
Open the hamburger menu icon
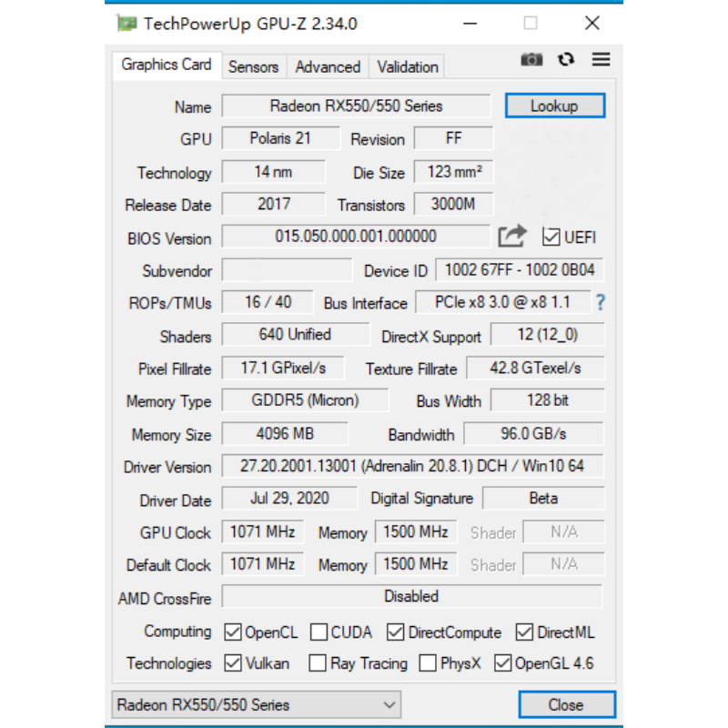[x=601, y=59]
